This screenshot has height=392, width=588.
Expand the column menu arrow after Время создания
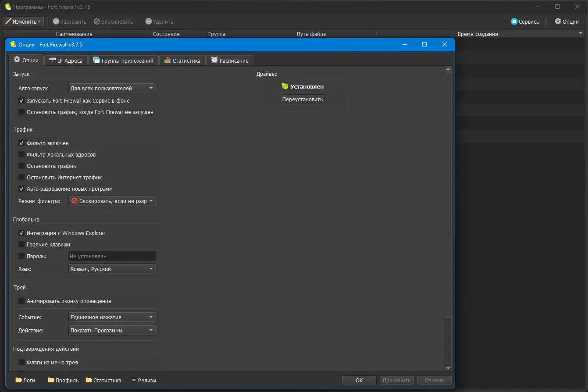[x=581, y=33]
